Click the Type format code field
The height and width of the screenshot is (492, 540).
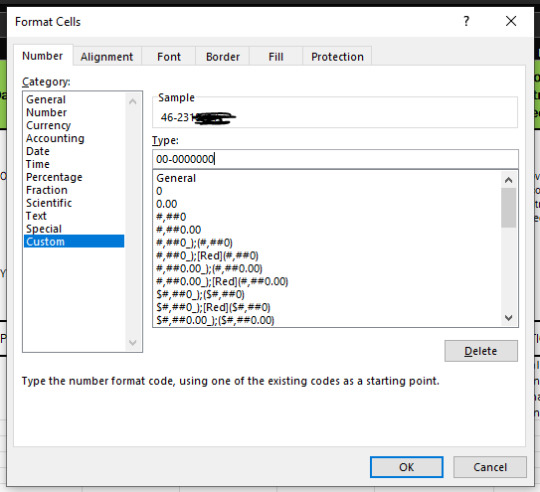coord(335,159)
